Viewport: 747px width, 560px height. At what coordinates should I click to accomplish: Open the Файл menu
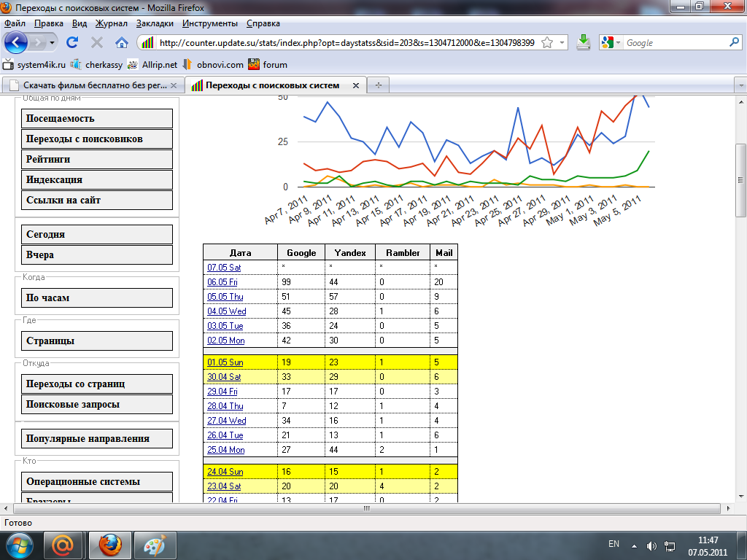[x=15, y=23]
